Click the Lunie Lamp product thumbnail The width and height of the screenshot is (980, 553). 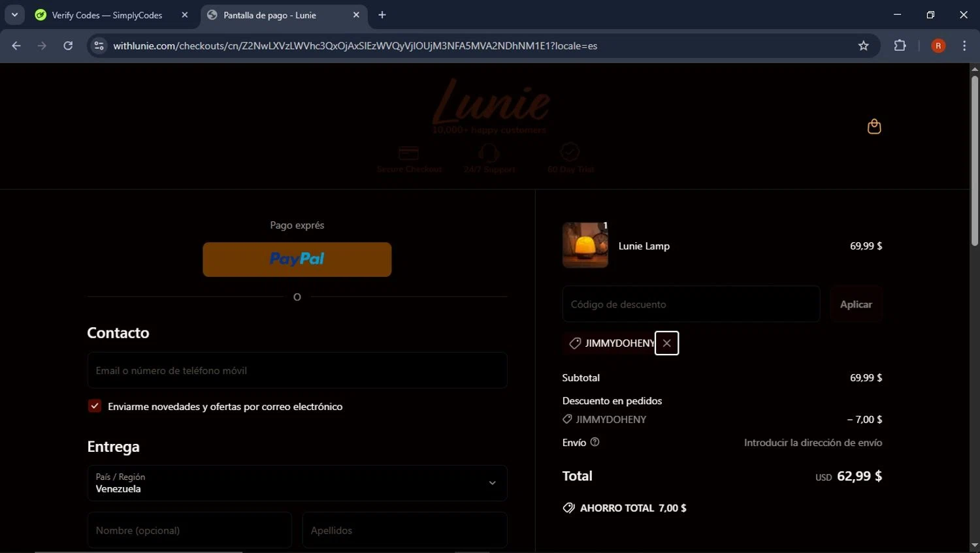coord(585,245)
